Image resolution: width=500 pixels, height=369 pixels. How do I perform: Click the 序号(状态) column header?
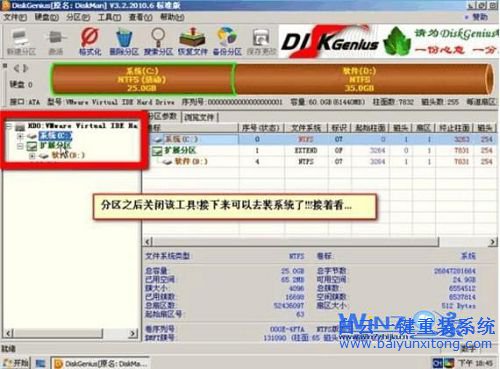[x=261, y=128]
